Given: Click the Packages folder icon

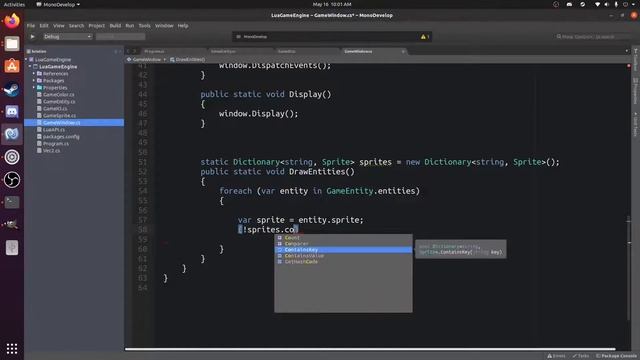Looking at the screenshot, I should [x=39, y=80].
